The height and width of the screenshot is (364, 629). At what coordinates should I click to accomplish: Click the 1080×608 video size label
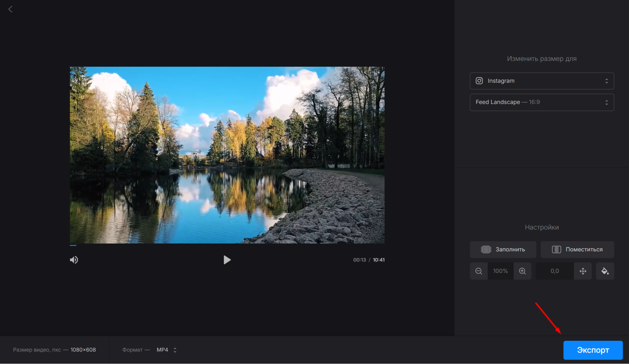click(83, 350)
